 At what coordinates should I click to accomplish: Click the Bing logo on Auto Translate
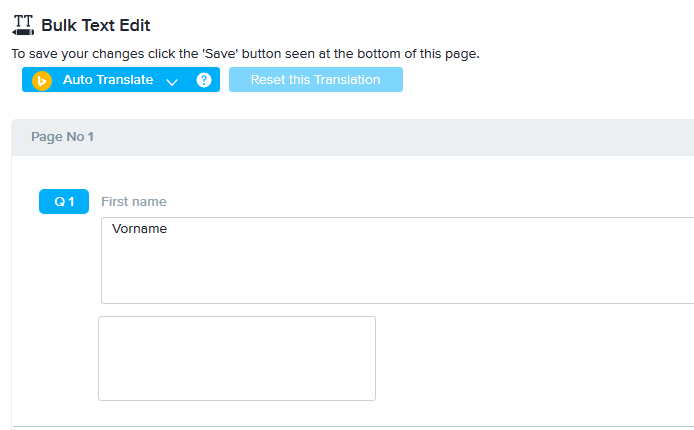click(x=42, y=80)
